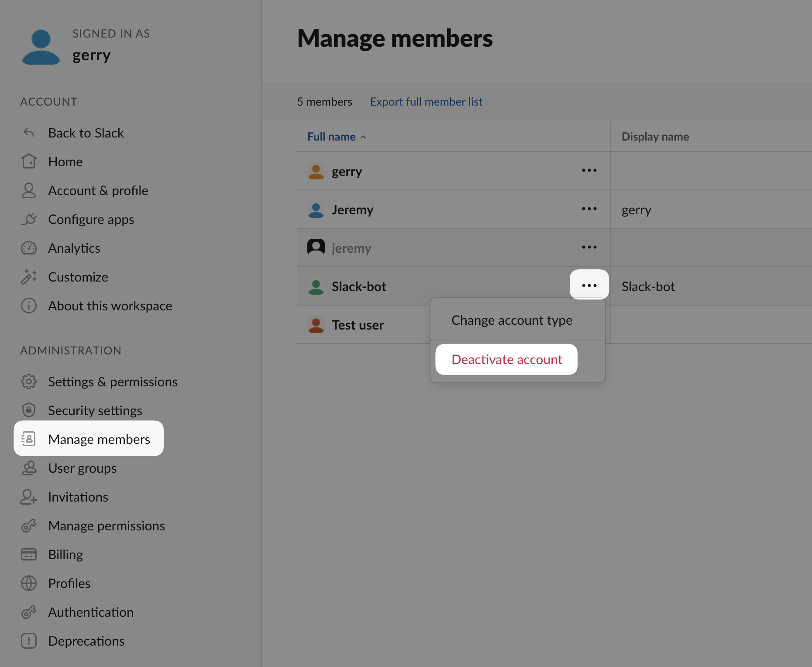Click the full name 'Test user'

(358, 325)
